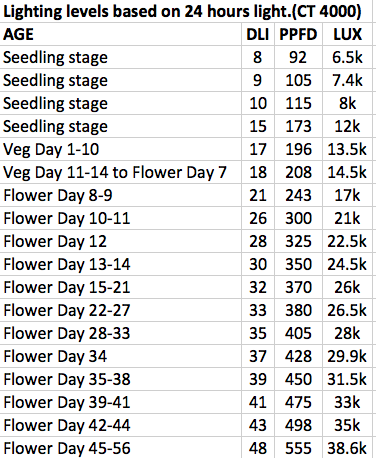Click the Flower Day 34 cell
This screenshot has height=458, width=376.
pyautogui.click(x=121, y=356)
